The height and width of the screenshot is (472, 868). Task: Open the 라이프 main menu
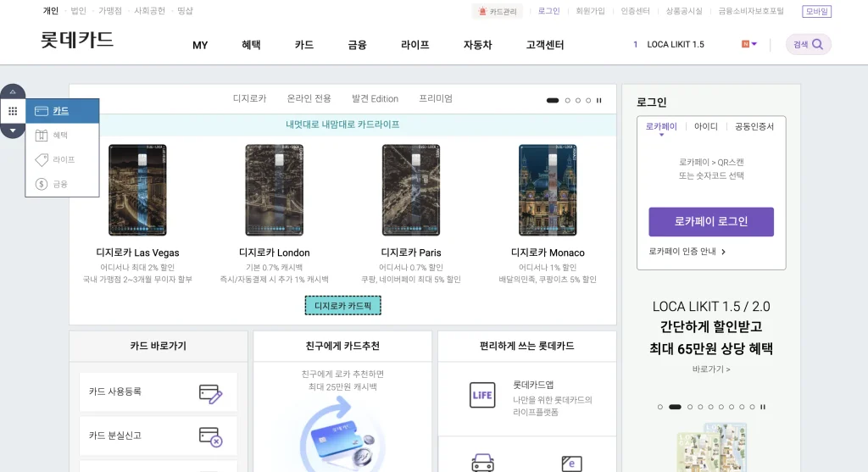coord(415,45)
